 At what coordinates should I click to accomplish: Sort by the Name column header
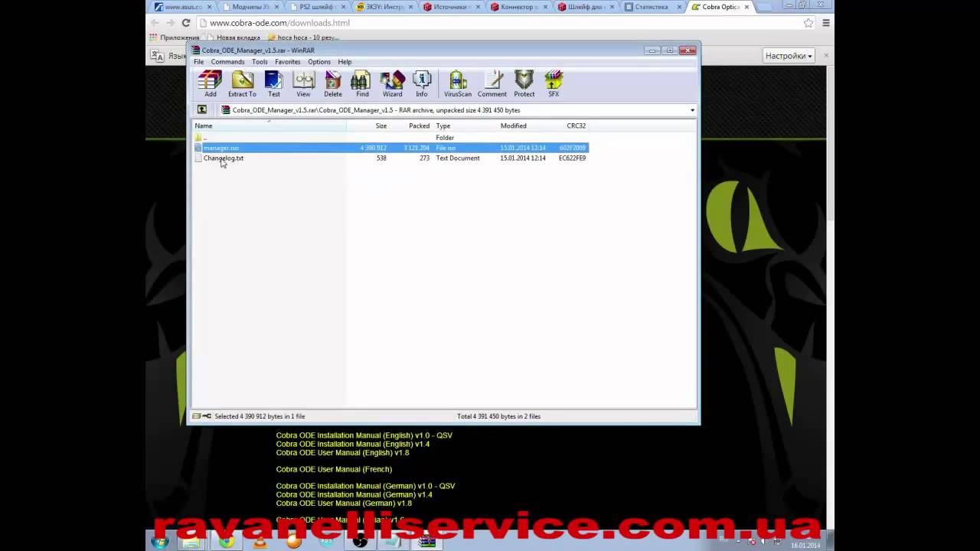[x=269, y=126]
